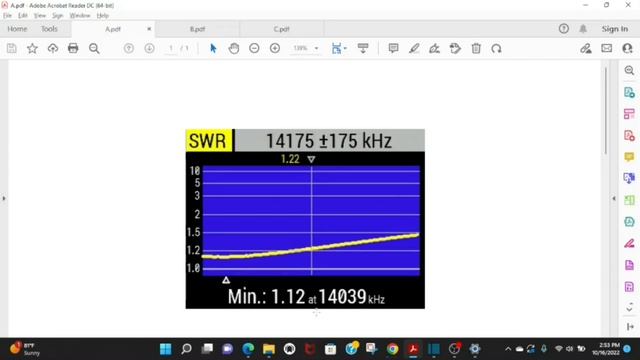Click the vertical document scrollbar
The width and height of the screenshot is (640, 360).
(x=606, y=110)
